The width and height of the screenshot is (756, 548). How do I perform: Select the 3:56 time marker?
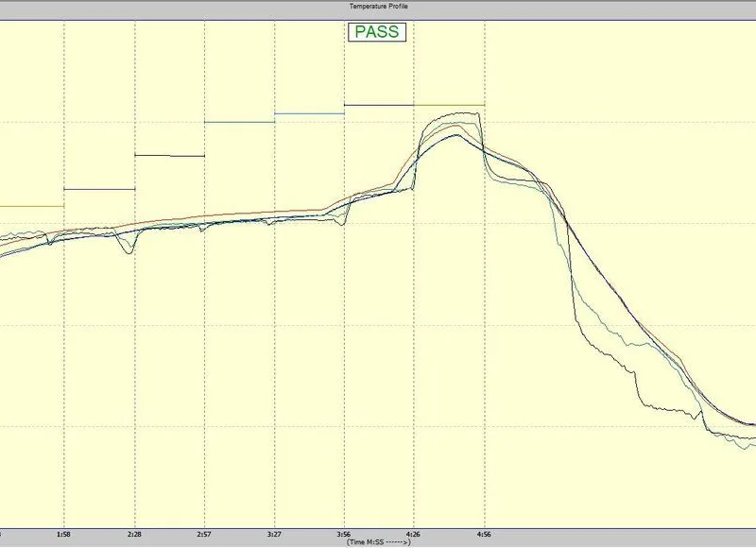pyautogui.click(x=344, y=534)
